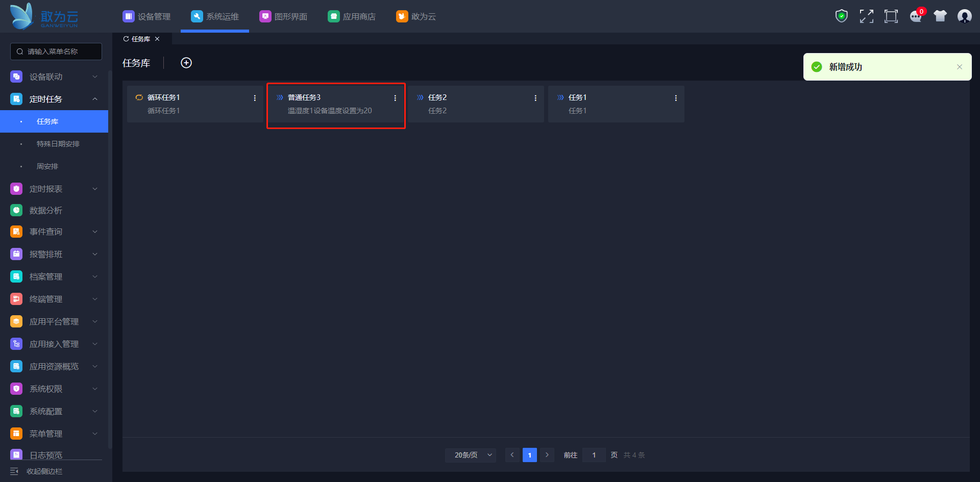Viewport: 980px width, 482px height.
Task: Open theme skin shirt icon
Action: coord(940,16)
